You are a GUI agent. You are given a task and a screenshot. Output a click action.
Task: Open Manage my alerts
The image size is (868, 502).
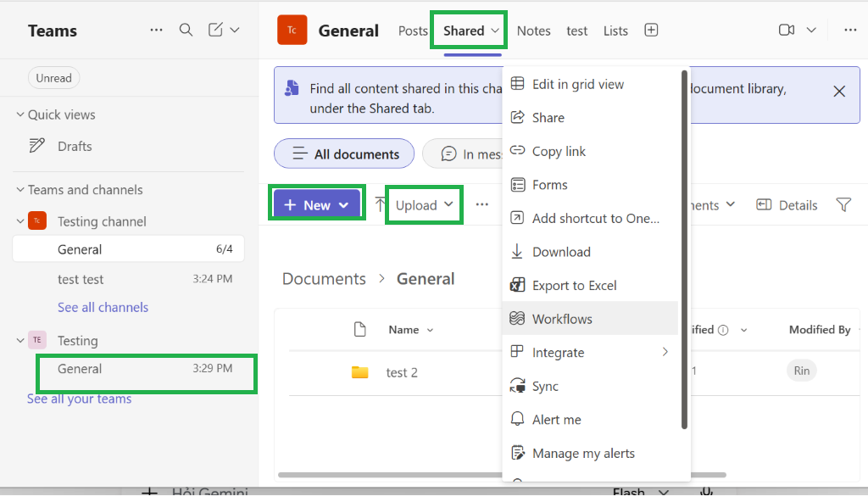(x=590, y=453)
